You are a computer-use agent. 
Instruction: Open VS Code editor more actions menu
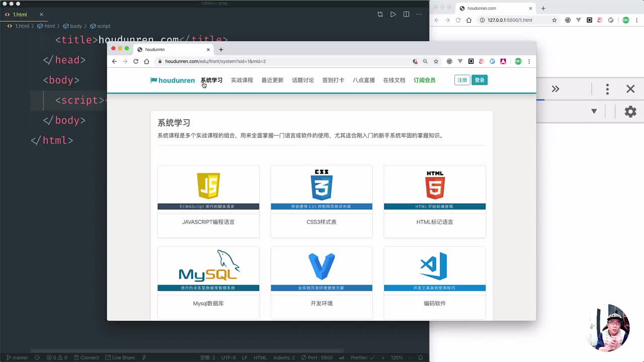tap(419, 15)
